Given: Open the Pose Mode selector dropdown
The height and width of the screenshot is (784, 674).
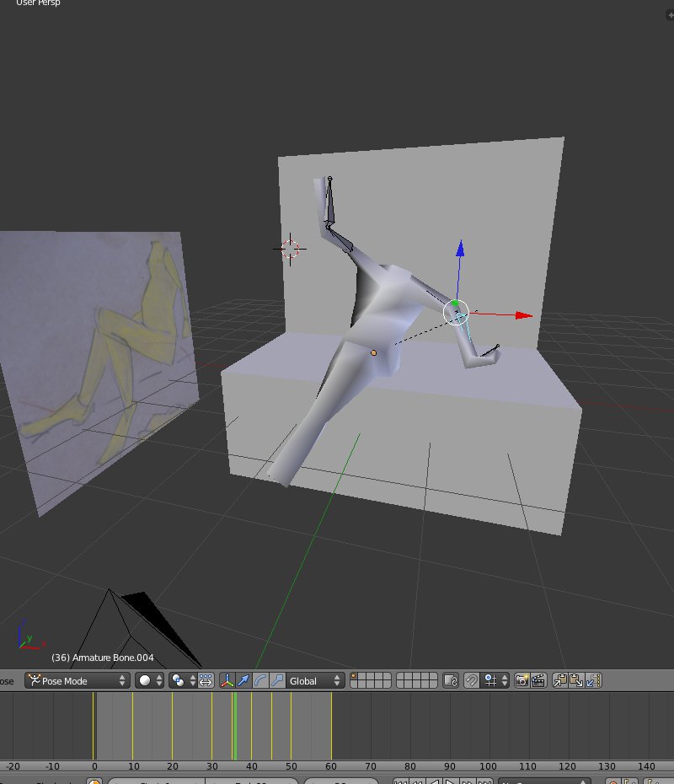Looking at the screenshot, I should [x=78, y=680].
